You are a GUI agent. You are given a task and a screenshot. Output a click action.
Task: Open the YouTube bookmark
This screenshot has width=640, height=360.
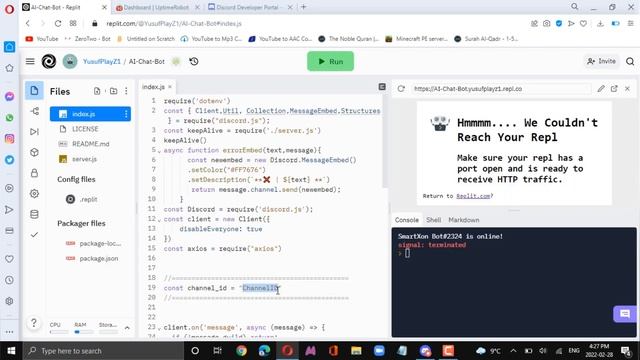tap(42, 39)
